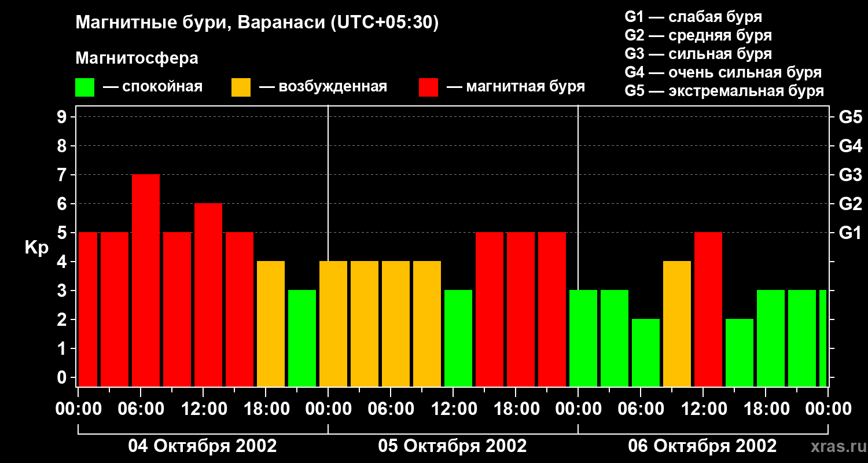The height and width of the screenshot is (463, 868).
Task: Click the '06 Октября 2002' date label
Action: click(x=703, y=446)
